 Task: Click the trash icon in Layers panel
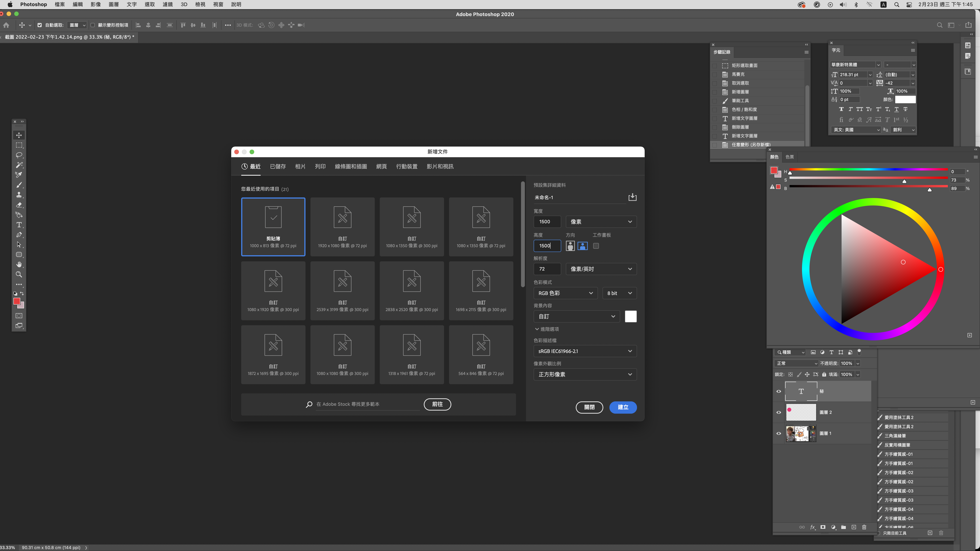point(864,527)
